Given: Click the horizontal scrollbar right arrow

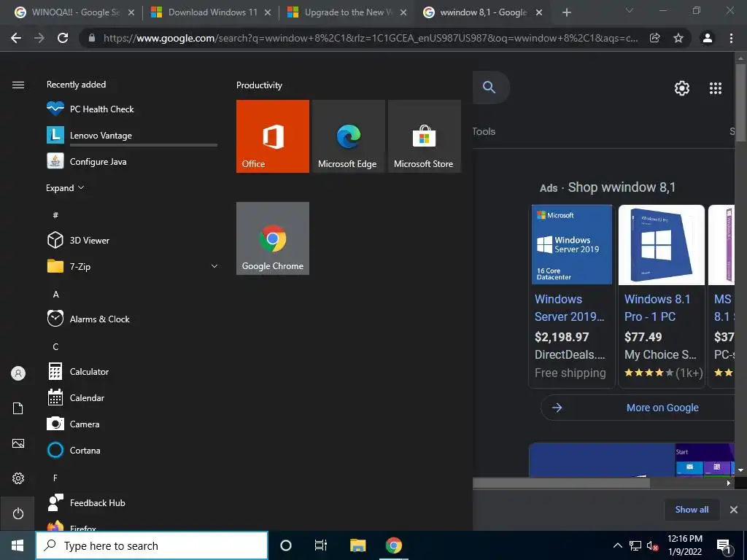Looking at the screenshot, I should 729,483.
